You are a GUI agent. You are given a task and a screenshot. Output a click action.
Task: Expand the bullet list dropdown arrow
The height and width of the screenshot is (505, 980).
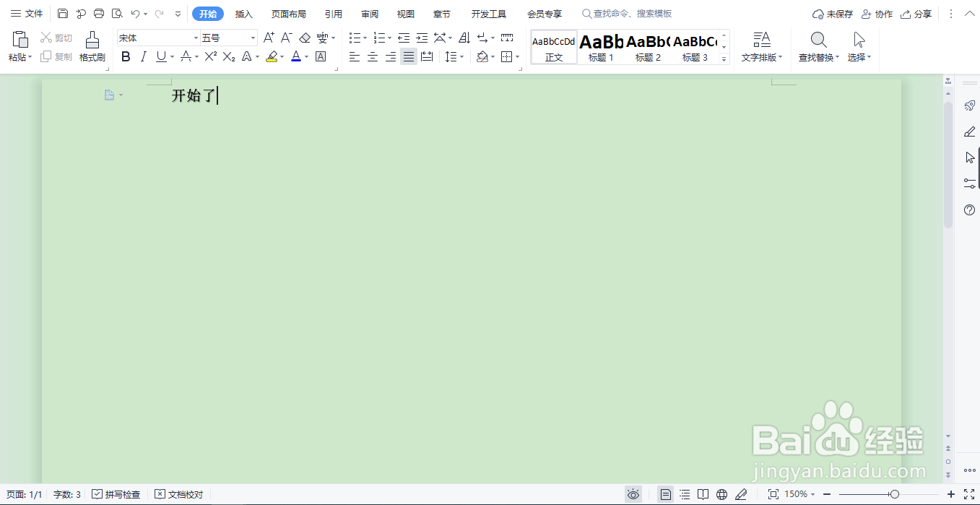(365, 38)
